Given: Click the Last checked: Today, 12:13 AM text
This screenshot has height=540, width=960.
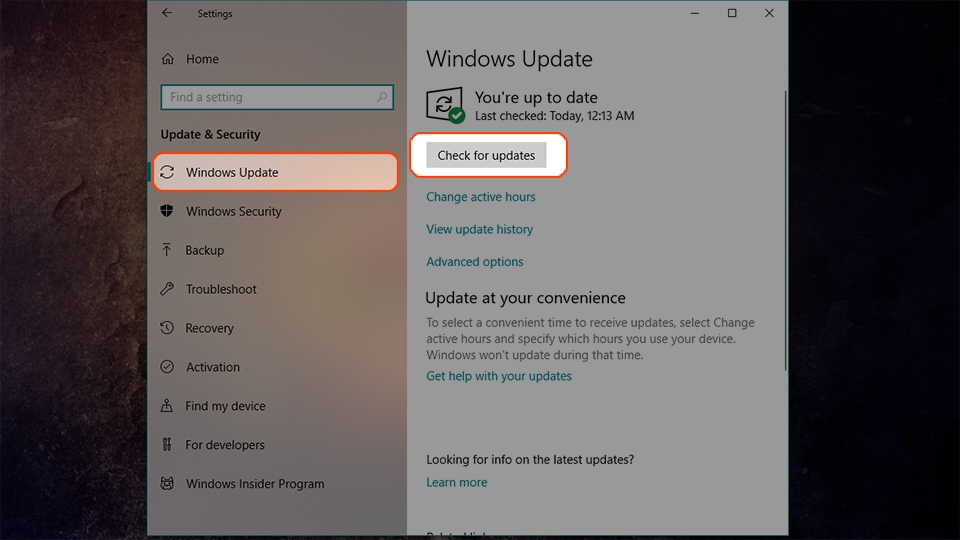Looking at the screenshot, I should point(554,116).
